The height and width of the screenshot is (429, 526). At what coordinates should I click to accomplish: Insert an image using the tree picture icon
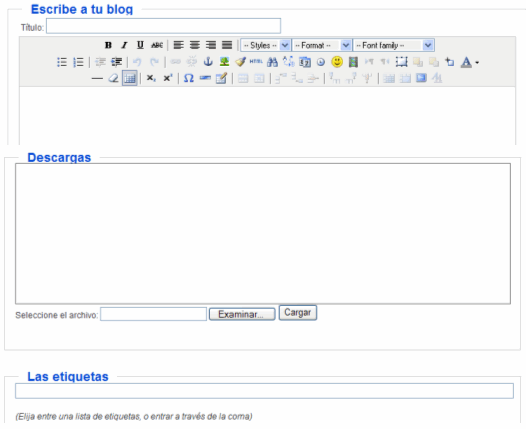[224, 62]
